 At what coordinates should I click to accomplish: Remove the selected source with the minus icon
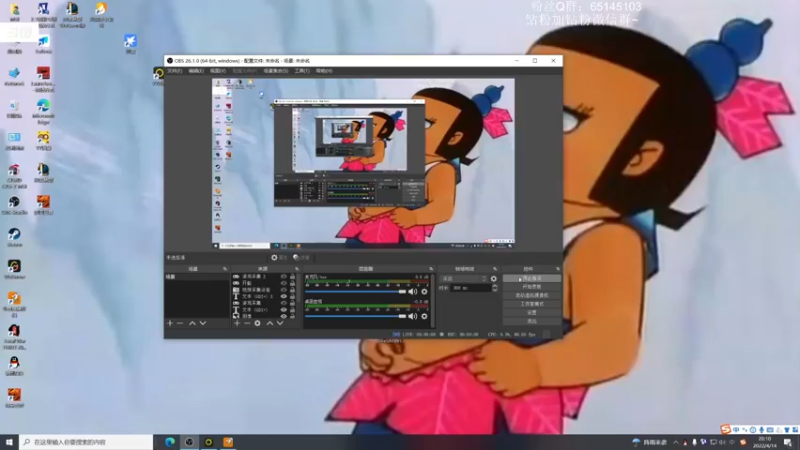(247, 323)
